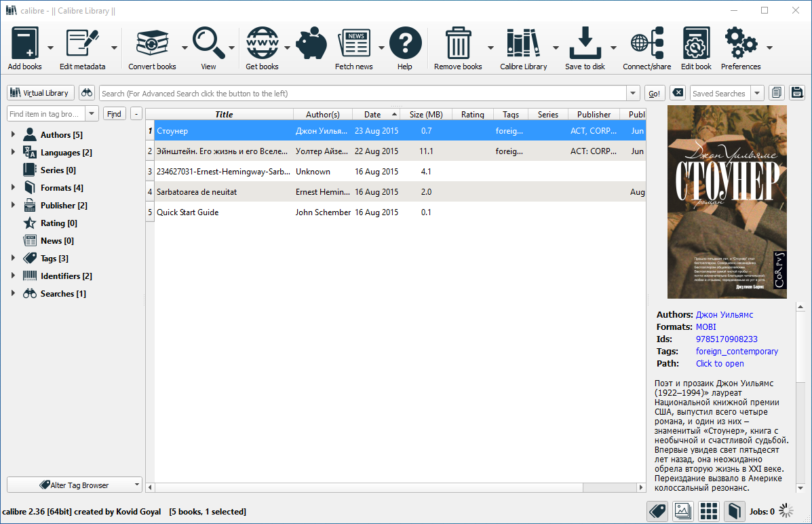Open the MOBI format link

tap(706, 327)
